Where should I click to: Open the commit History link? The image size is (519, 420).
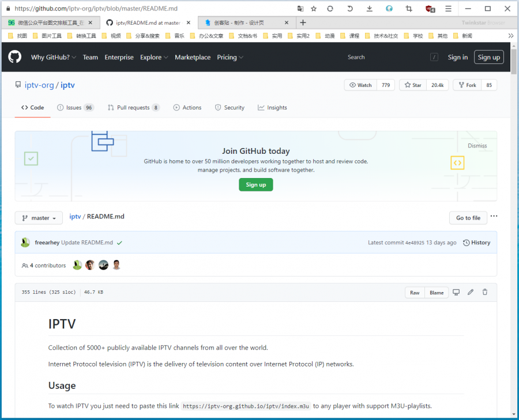point(476,243)
